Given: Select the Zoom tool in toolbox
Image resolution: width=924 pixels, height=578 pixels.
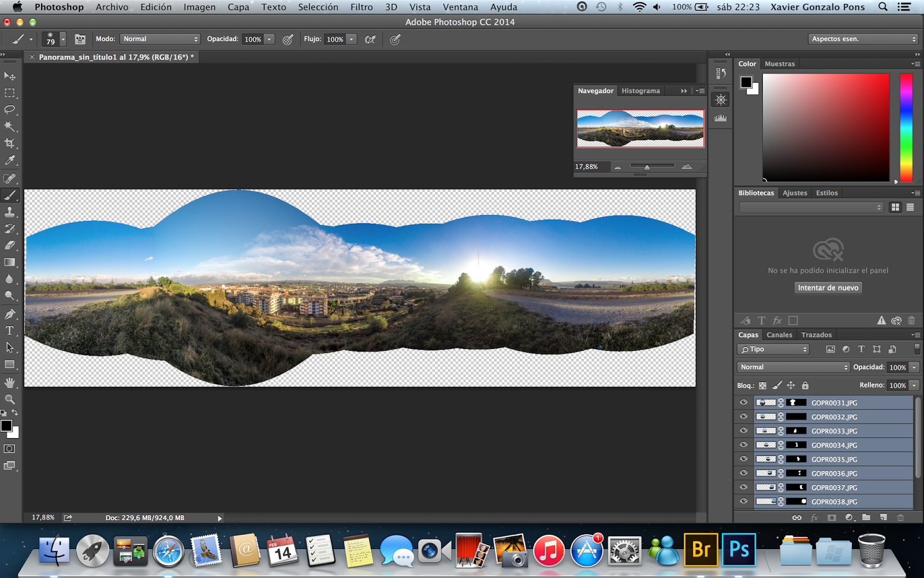Looking at the screenshot, I should tap(10, 399).
